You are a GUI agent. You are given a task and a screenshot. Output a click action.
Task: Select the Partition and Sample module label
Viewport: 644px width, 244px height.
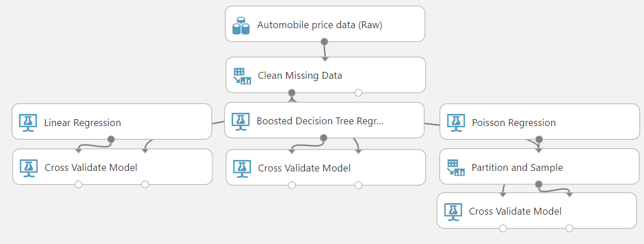[517, 167]
